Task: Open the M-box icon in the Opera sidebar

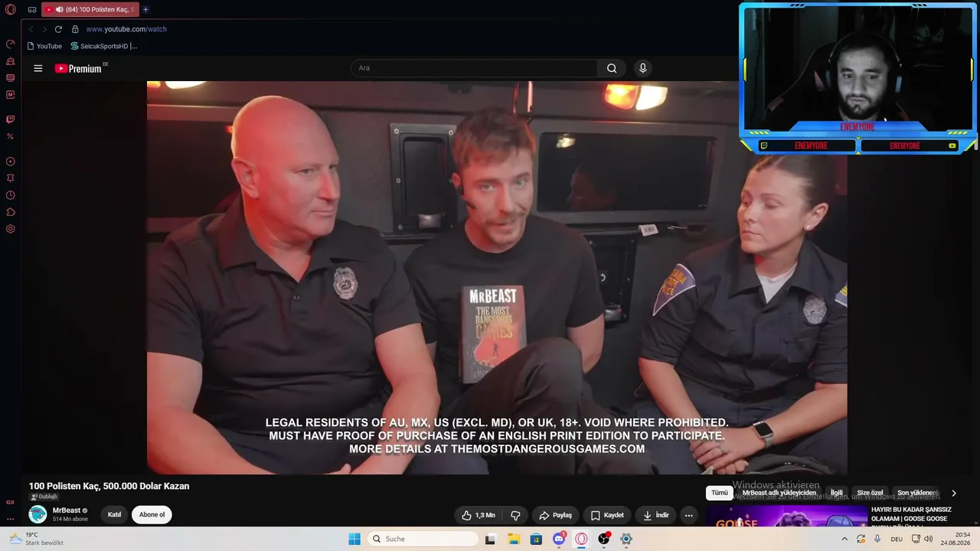Action: pyautogui.click(x=11, y=95)
